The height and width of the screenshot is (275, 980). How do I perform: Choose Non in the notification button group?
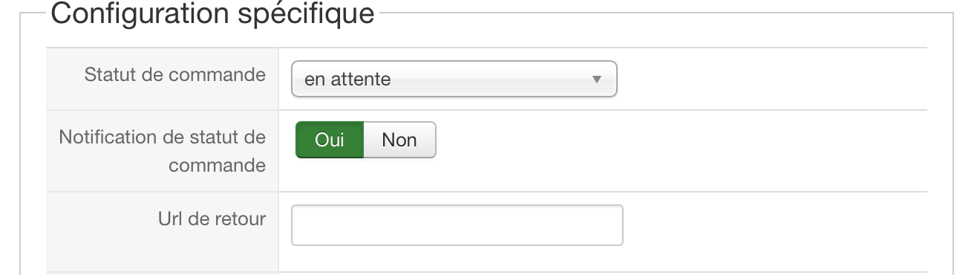399,140
